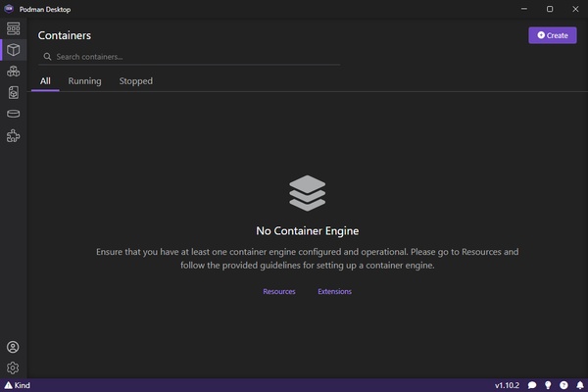Click the Containers page title
The width and height of the screenshot is (588, 392).
(x=65, y=35)
